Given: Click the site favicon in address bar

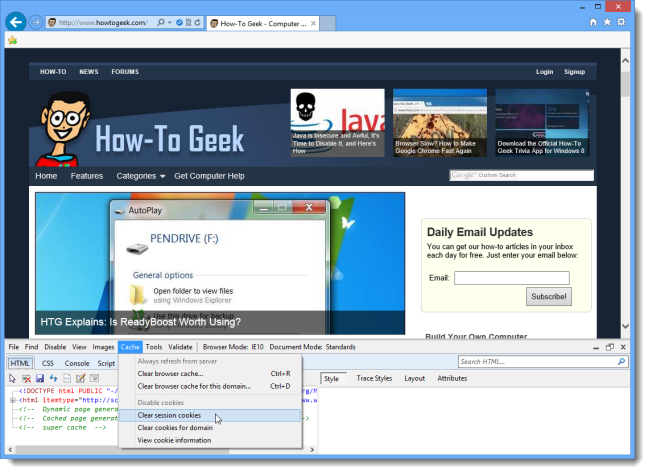Looking at the screenshot, I should 52,22.
